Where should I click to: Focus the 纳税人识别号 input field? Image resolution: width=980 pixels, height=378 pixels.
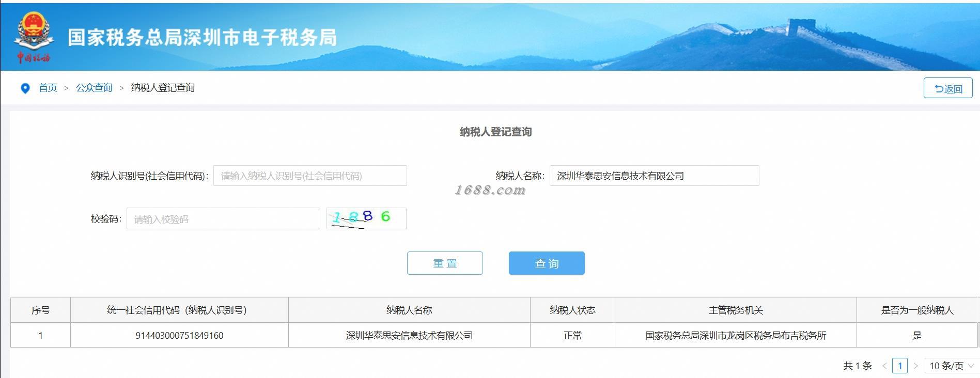pos(310,176)
